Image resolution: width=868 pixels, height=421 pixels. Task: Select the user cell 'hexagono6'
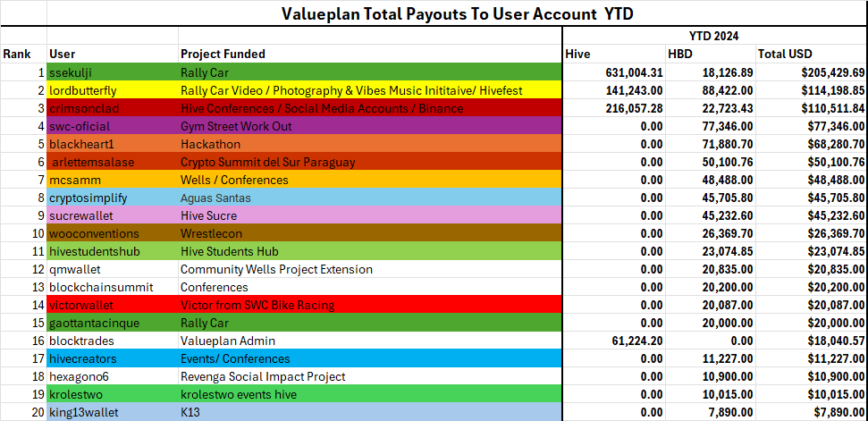coord(113,376)
